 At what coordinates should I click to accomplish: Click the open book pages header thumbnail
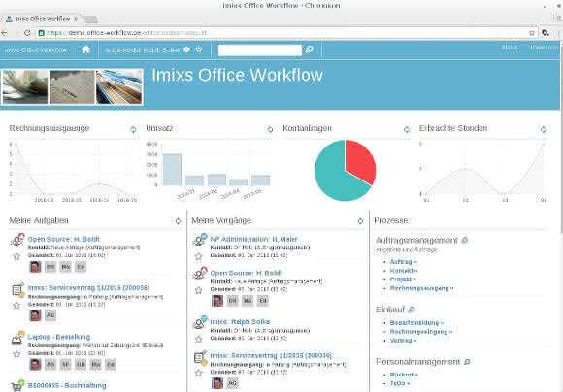point(25,87)
